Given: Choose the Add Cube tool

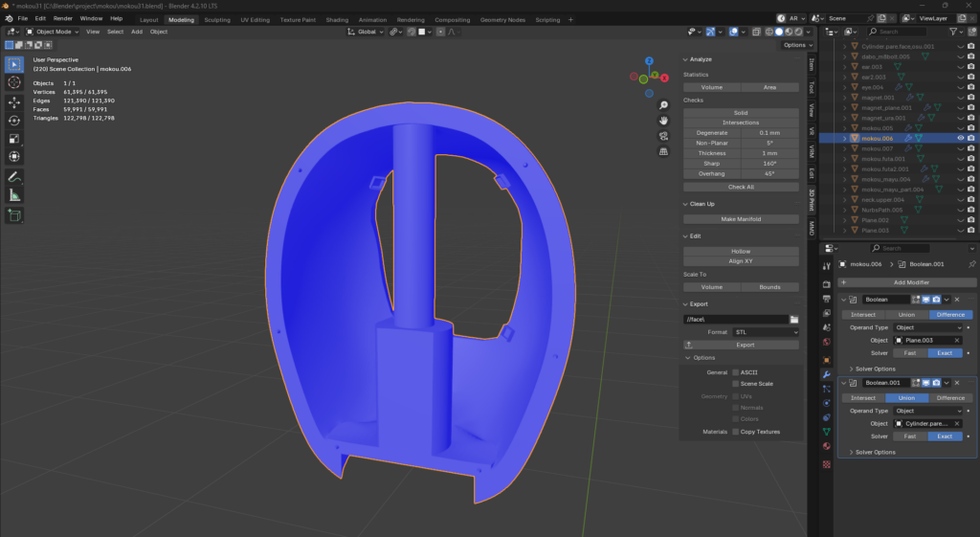Looking at the screenshot, I should (14, 216).
